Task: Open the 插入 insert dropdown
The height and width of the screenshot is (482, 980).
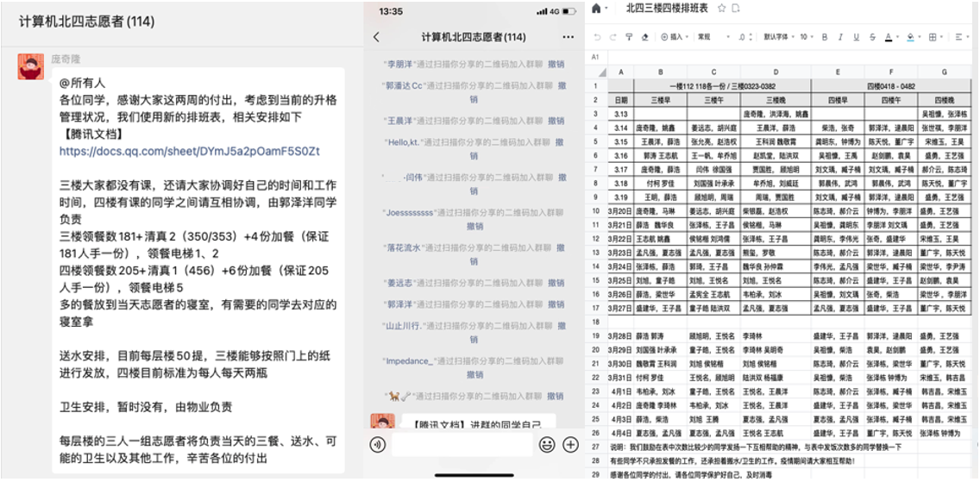Action: (675, 37)
